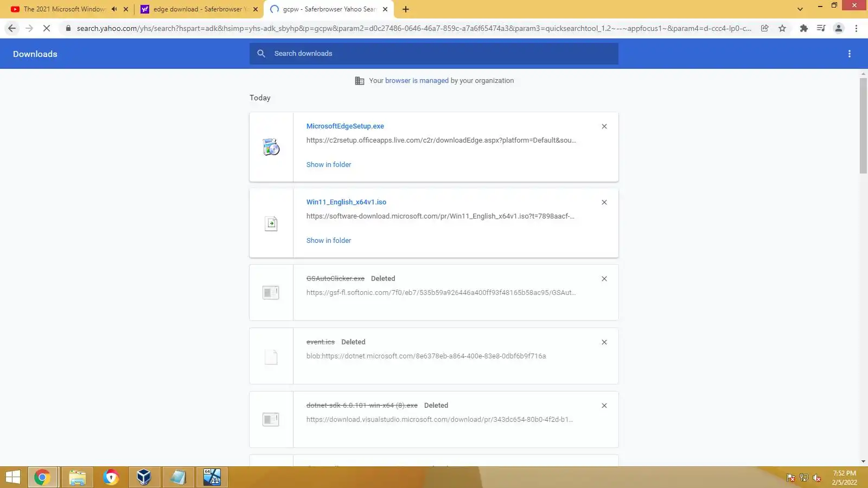Image resolution: width=868 pixels, height=488 pixels.
Task: Open the Extensions puzzle icon
Action: click(x=804, y=28)
